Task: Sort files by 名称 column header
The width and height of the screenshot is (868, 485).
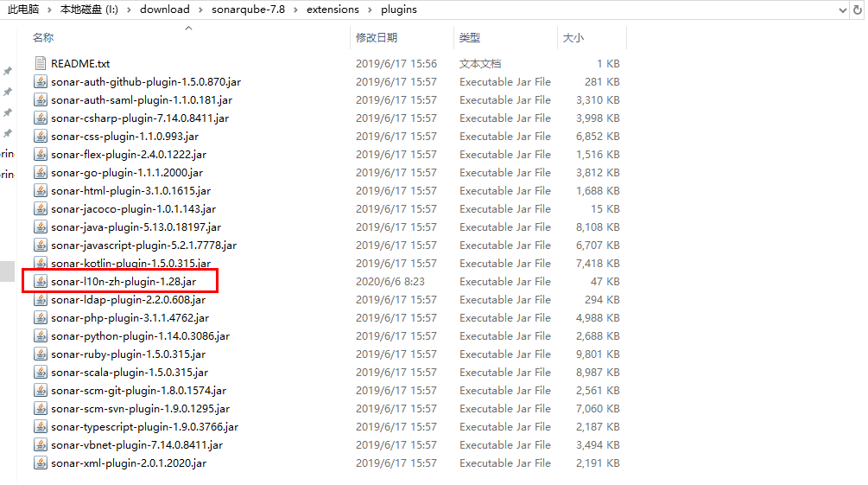Action: pos(43,38)
